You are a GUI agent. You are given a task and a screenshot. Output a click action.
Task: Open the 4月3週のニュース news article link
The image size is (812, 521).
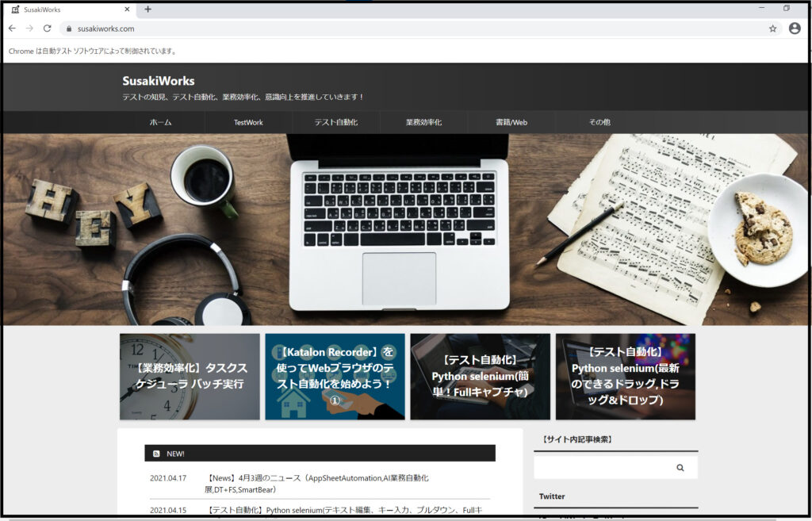[x=317, y=484]
